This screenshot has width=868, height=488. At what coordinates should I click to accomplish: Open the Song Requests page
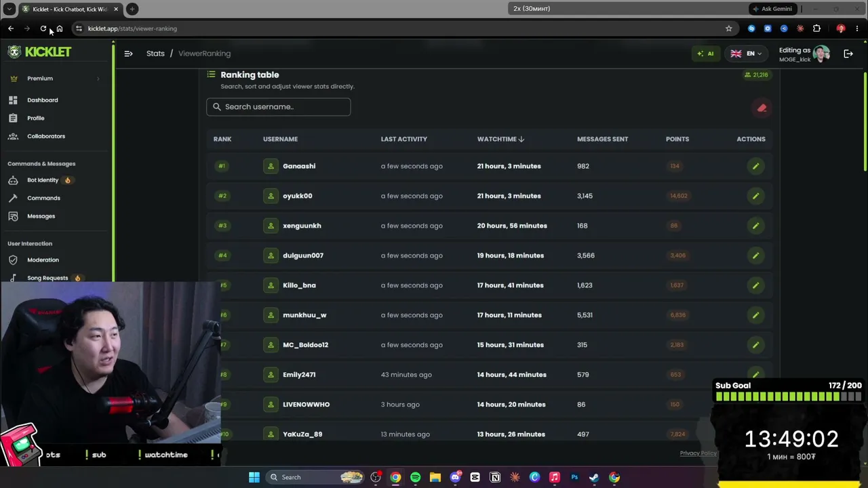(47, 278)
